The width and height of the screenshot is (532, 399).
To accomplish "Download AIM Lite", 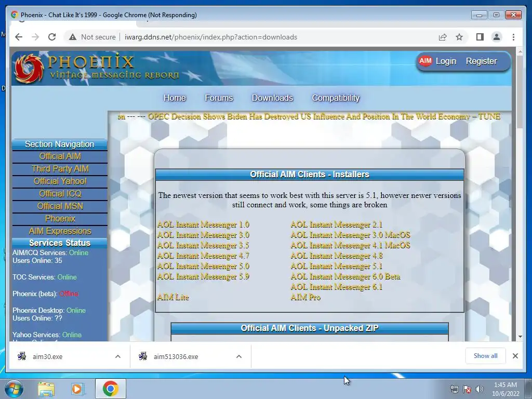I will click(172, 297).
